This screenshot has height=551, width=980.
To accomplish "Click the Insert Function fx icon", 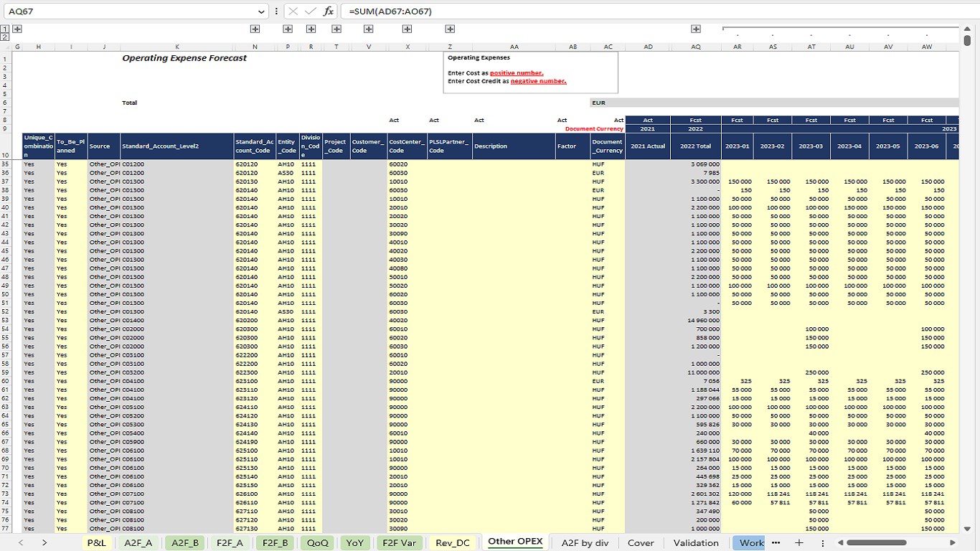I will pos(329,11).
